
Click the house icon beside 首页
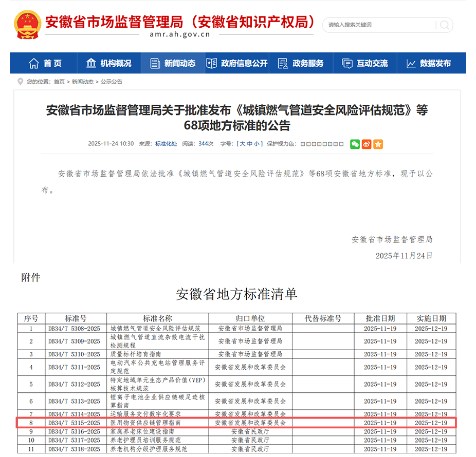pyautogui.click(x=34, y=63)
